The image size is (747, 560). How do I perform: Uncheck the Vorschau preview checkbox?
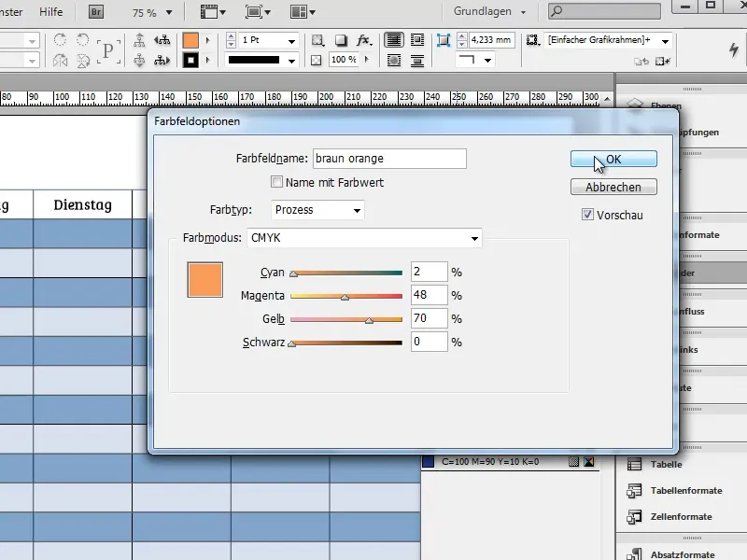pyautogui.click(x=587, y=215)
